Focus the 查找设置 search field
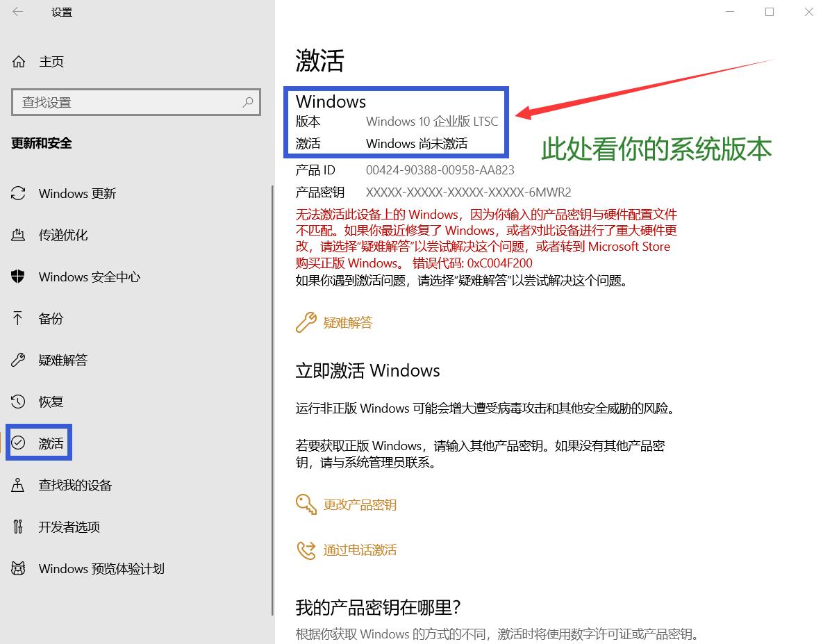Viewport: 823px width, 644px height. (x=136, y=102)
